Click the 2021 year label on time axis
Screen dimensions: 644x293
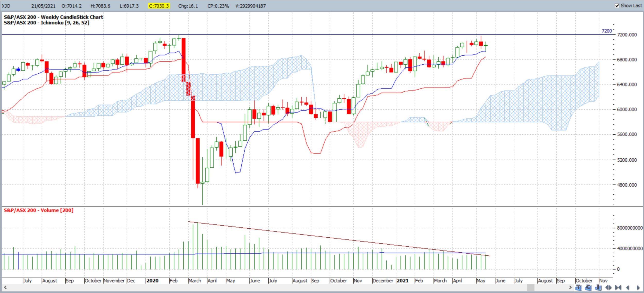click(402, 281)
